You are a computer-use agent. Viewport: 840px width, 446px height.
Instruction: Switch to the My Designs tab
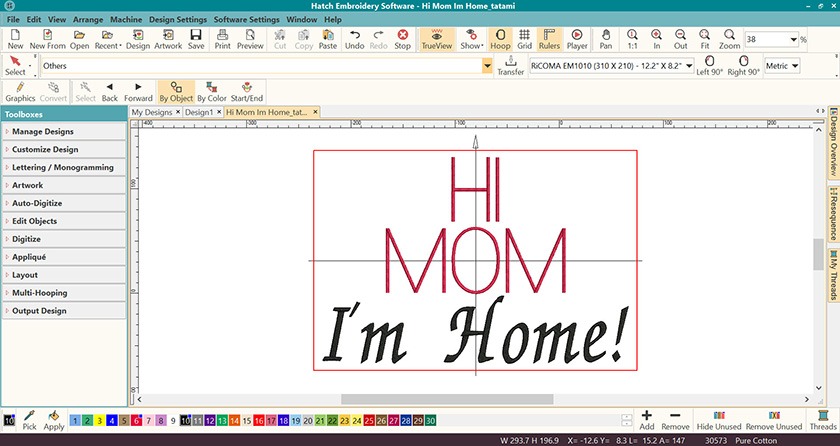(154, 113)
